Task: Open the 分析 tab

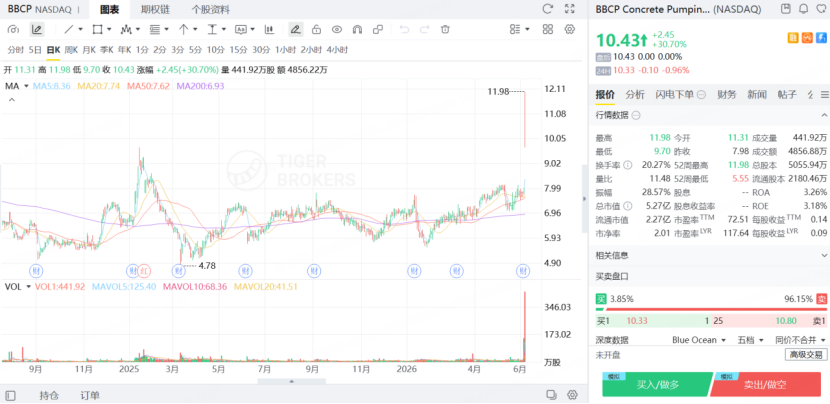Action: click(635, 95)
